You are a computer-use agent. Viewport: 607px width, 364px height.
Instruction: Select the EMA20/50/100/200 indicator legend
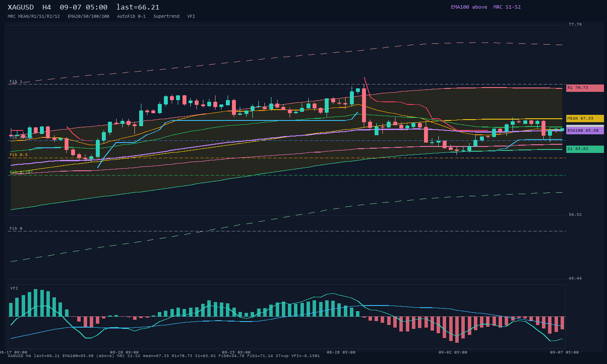click(88, 16)
